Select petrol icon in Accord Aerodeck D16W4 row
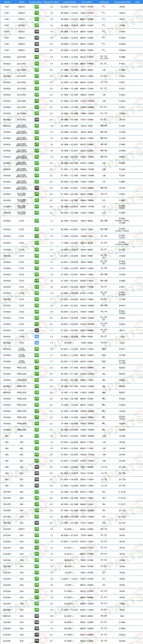Viewport: 143px width, 644px height. point(37,151)
